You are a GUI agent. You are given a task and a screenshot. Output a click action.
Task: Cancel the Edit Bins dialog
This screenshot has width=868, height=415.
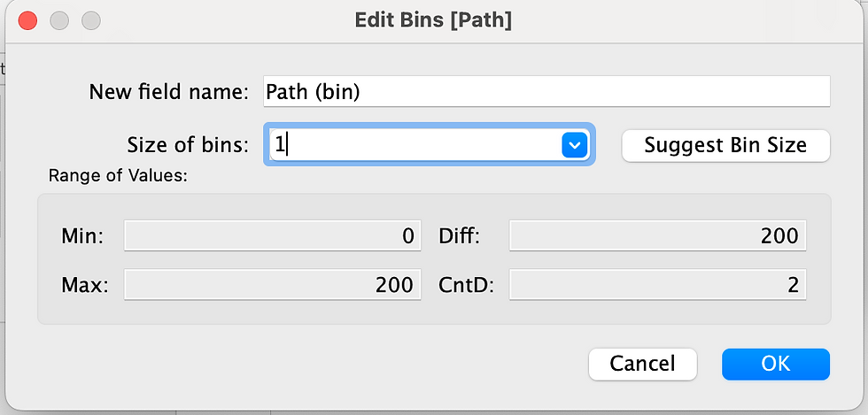[642, 364]
